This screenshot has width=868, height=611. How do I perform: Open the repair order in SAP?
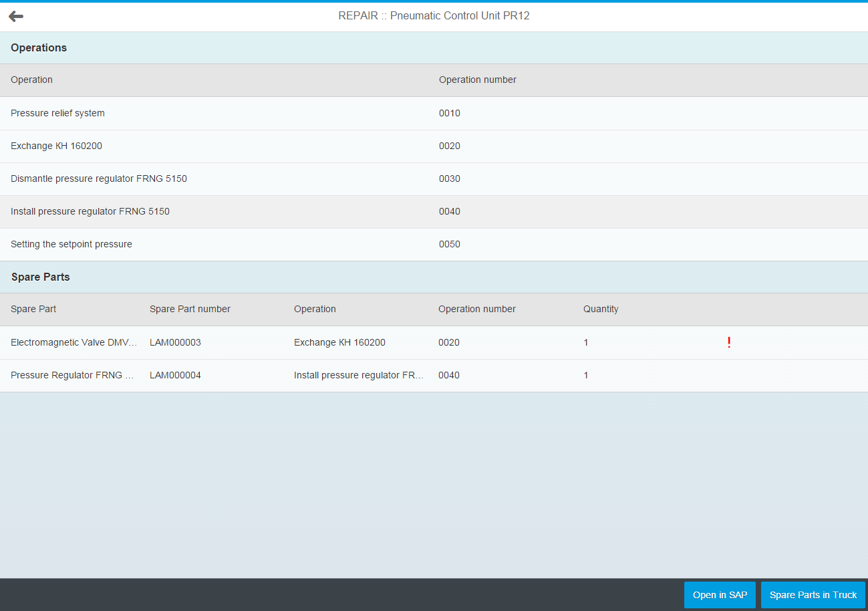pos(720,595)
